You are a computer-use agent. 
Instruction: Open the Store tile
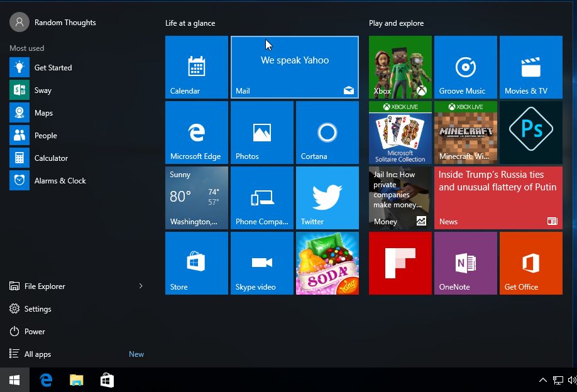(x=197, y=263)
